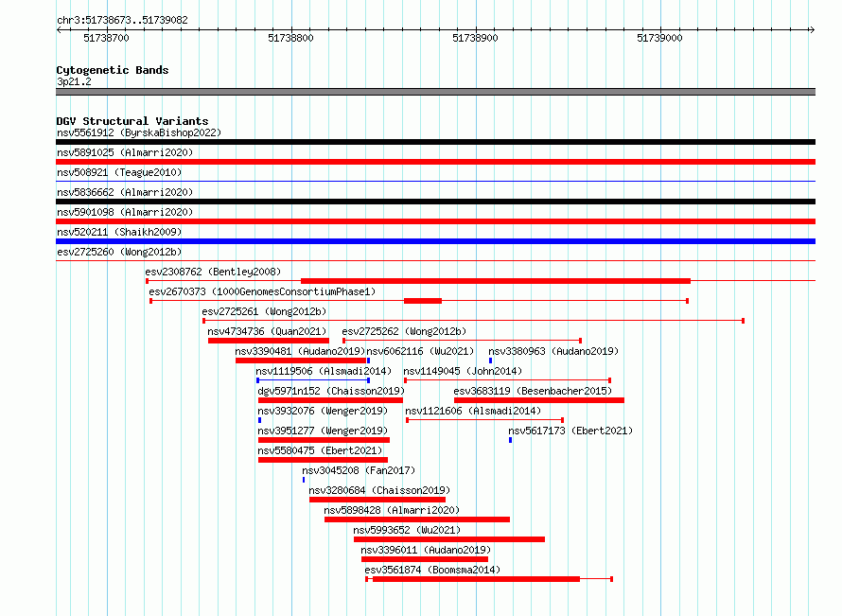This screenshot has width=842, height=616.
Task: Open nsv5898428 (Almarri2020) label
Action: [x=392, y=510]
